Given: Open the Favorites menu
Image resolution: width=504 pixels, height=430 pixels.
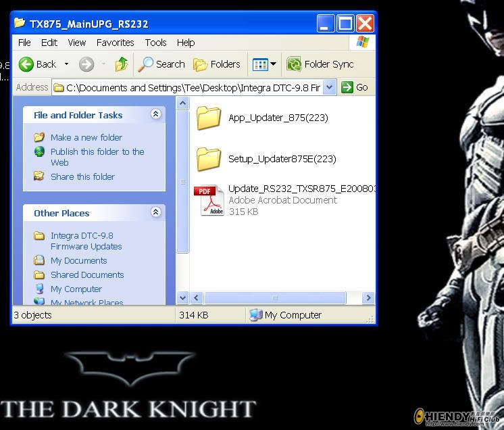Looking at the screenshot, I should pyautogui.click(x=115, y=43).
